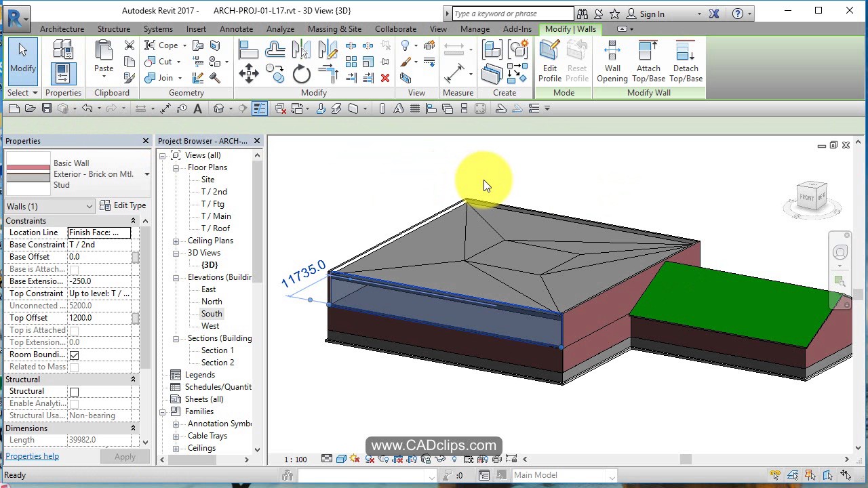Select the Edit Profile tool
868x488 pixels.
coord(549,60)
